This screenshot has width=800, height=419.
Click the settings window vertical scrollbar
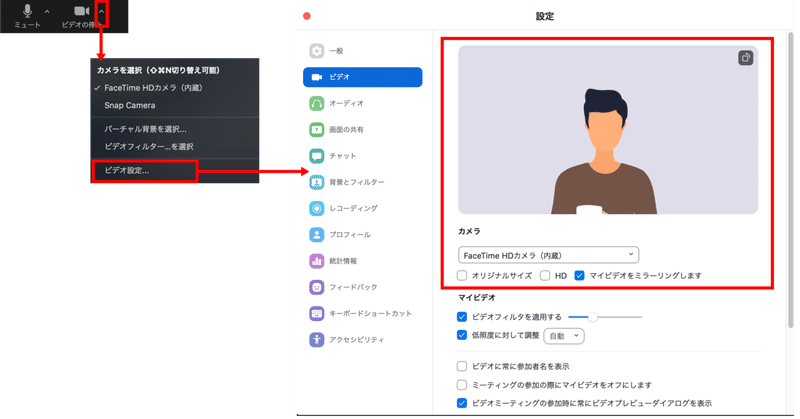[790, 179]
